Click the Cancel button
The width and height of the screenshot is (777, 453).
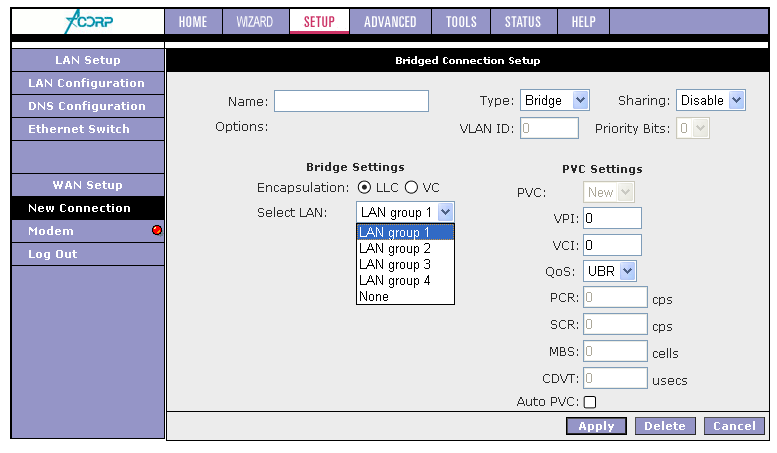click(734, 426)
